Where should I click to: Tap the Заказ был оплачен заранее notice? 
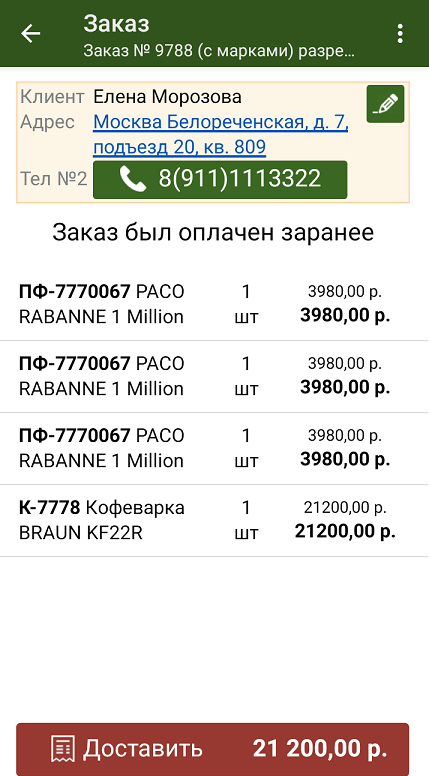point(213,233)
